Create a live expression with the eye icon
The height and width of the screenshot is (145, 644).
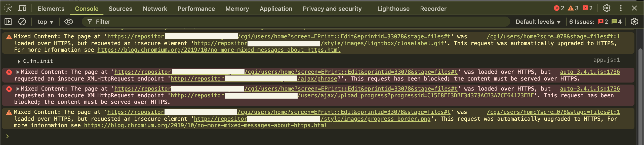[68, 22]
